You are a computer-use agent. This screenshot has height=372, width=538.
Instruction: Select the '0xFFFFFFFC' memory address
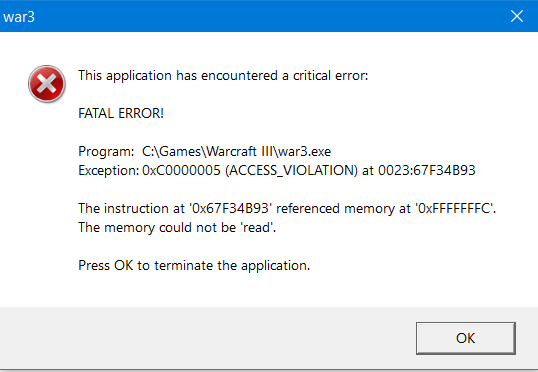point(454,208)
